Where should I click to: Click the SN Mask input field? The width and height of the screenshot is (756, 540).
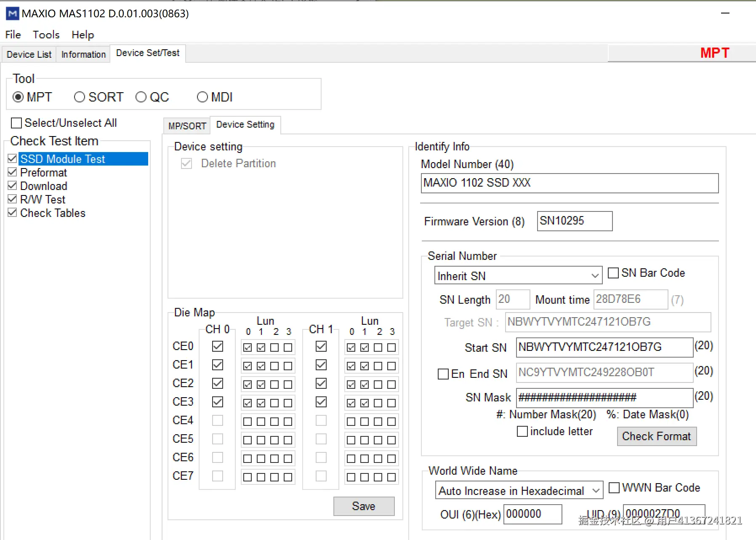(x=604, y=397)
